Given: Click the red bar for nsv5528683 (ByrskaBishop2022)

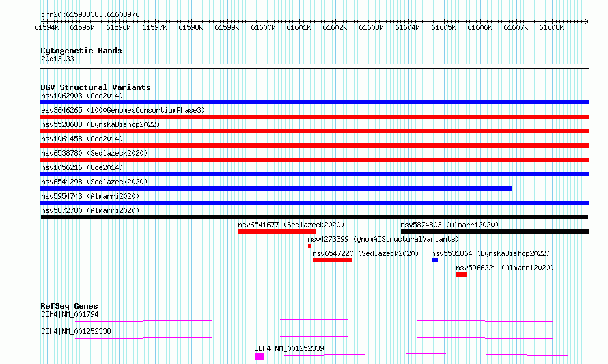Looking at the screenshot, I should (x=314, y=131).
